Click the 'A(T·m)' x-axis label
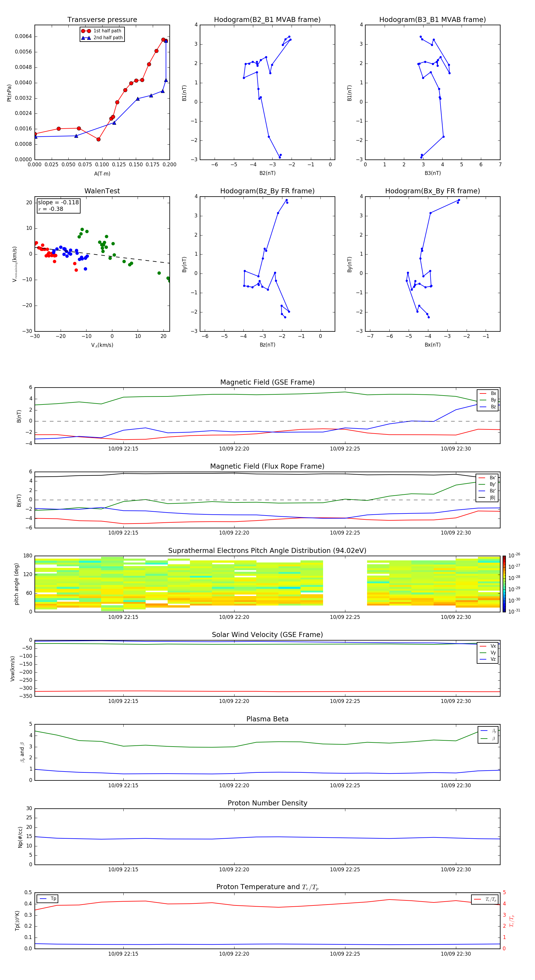 102,173
